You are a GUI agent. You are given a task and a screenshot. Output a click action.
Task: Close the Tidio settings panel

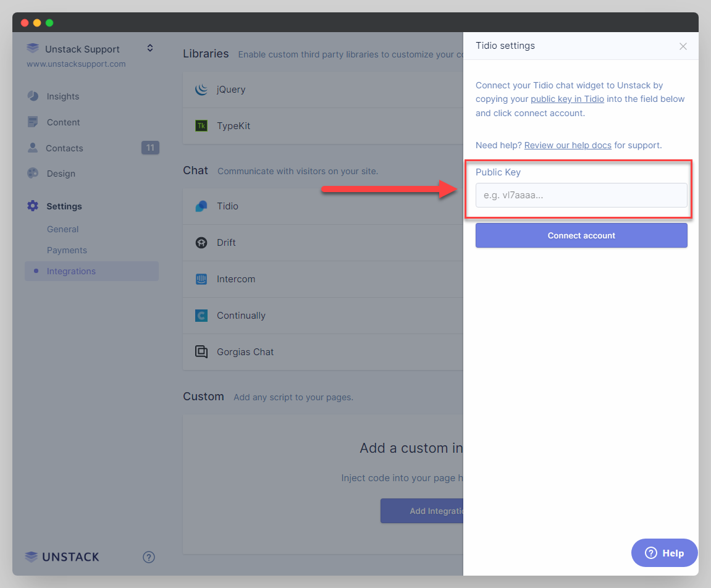pyautogui.click(x=683, y=46)
